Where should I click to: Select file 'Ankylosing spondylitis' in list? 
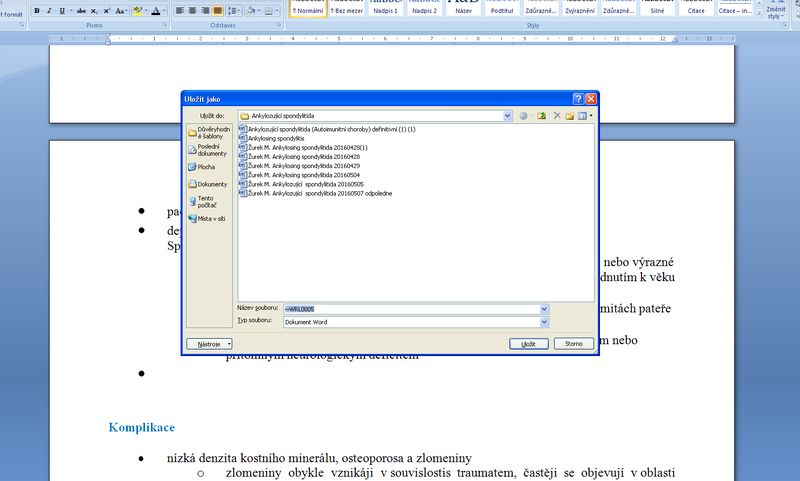click(276, 138)
